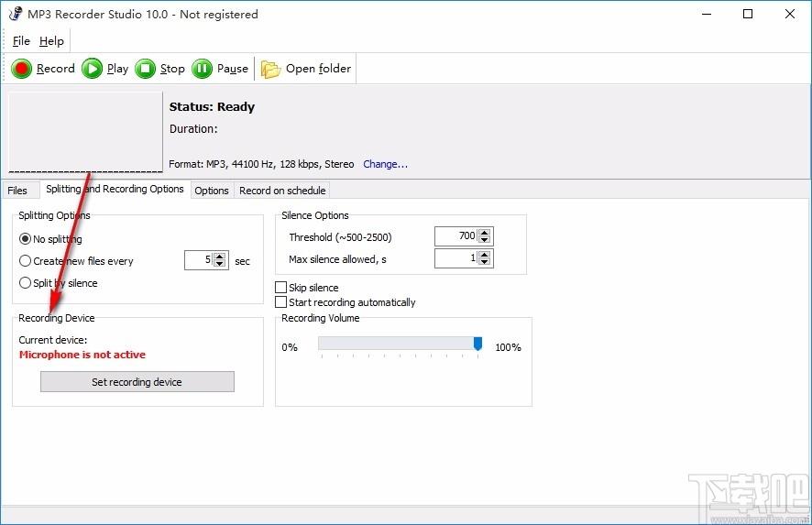Click the red Record icon
This screenshot has width=812, height=525.
click(22, 69)
